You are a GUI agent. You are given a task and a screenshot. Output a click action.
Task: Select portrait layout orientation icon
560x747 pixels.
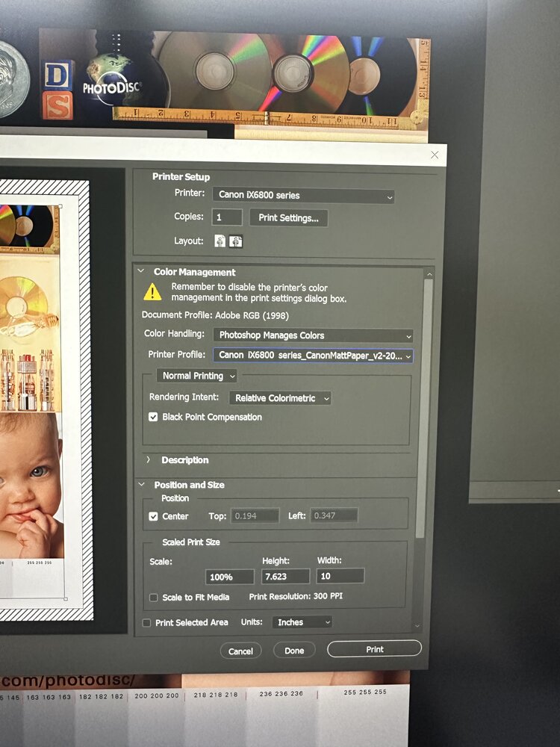pyautogui.click(x=220, y=241)
